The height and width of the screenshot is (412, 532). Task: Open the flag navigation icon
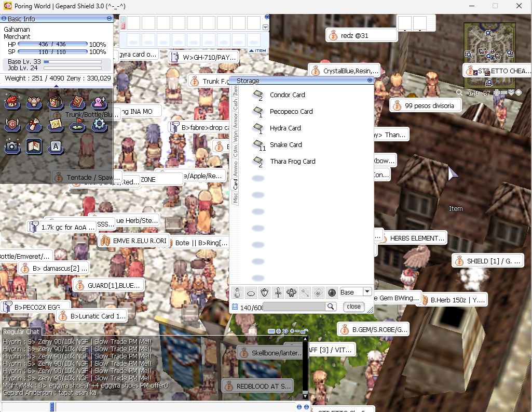77,125
